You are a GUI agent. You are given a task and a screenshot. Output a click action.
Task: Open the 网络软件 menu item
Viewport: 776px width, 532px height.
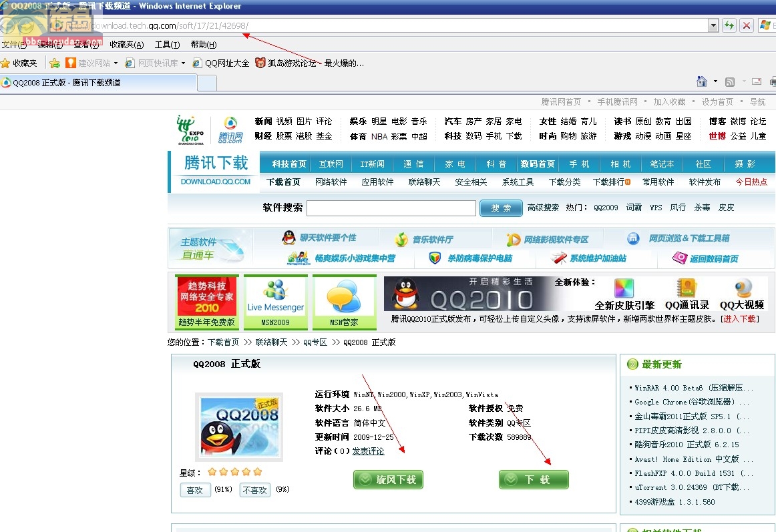[331, 182]
